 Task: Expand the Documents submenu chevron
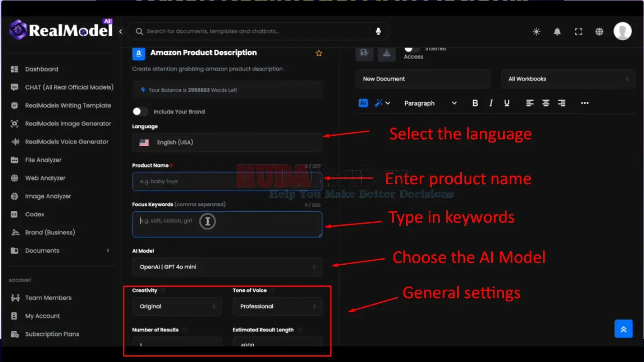point(108,250)
